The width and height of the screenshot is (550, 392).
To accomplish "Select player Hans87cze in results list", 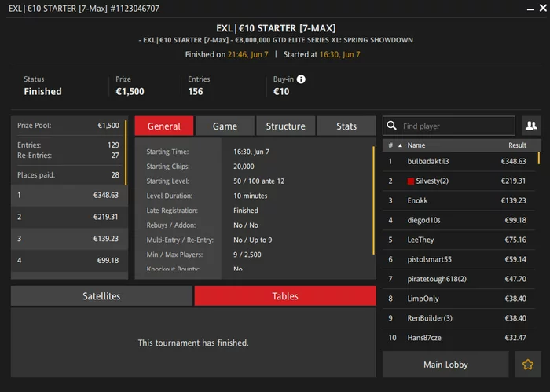I will (459, 338).
